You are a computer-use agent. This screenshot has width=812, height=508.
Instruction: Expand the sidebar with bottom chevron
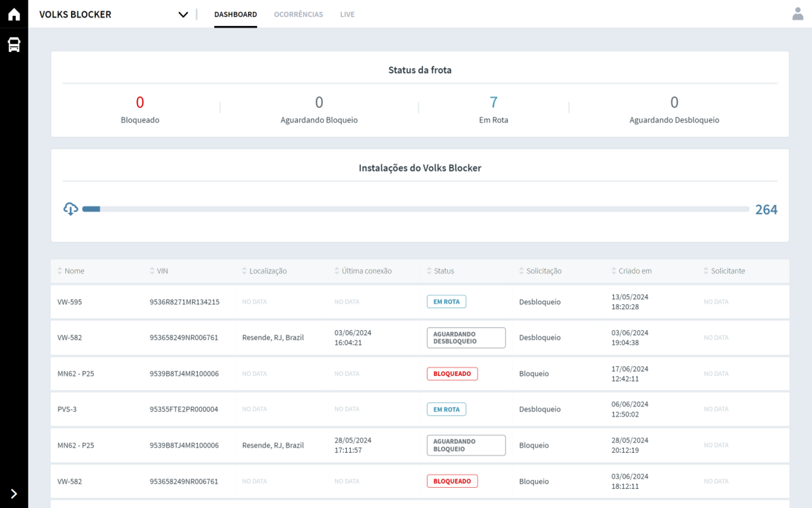coord(14,494)
